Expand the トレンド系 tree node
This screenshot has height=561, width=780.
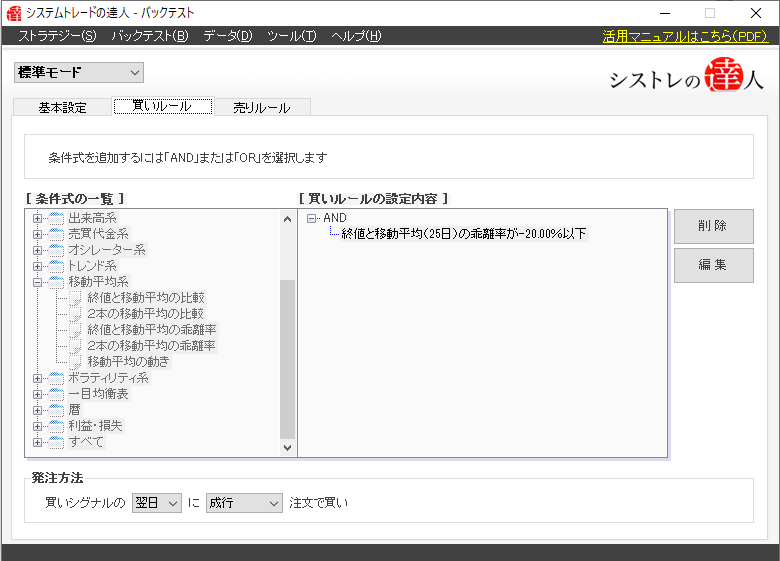37,266
